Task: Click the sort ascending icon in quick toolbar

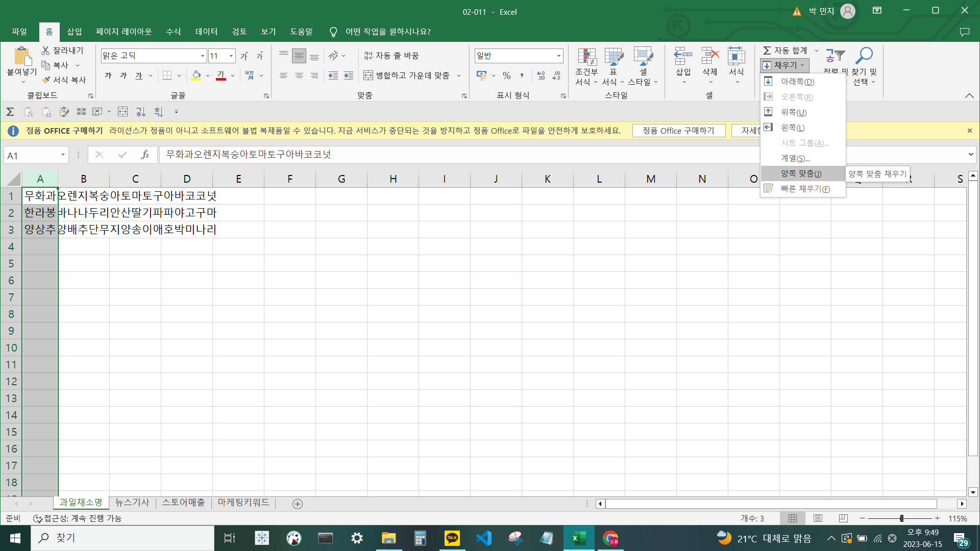Action: (x=140, y=112)
